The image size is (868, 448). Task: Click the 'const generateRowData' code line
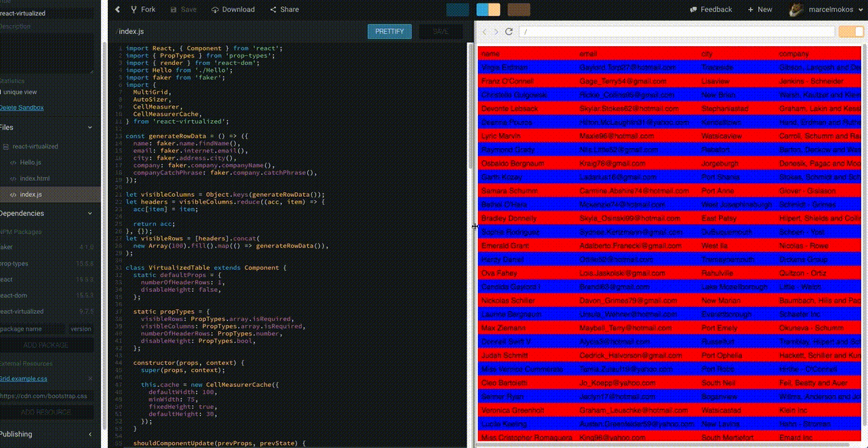coord(188,136)
